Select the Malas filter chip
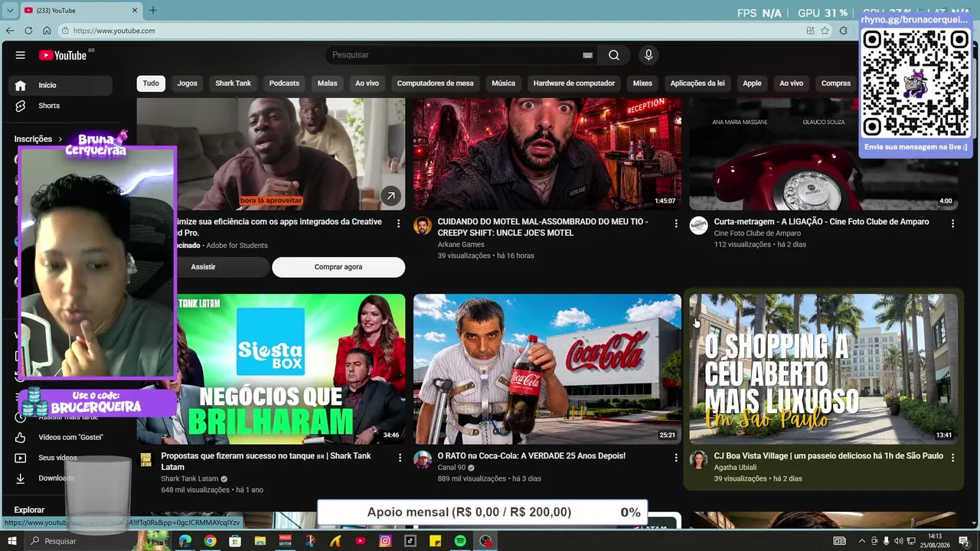 328,83
